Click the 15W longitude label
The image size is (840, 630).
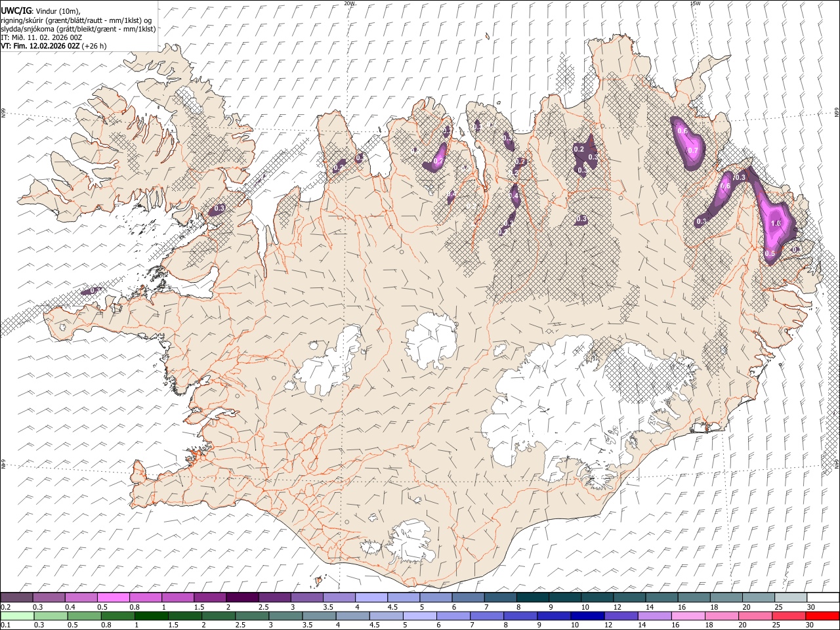click(x=696, y=3)
